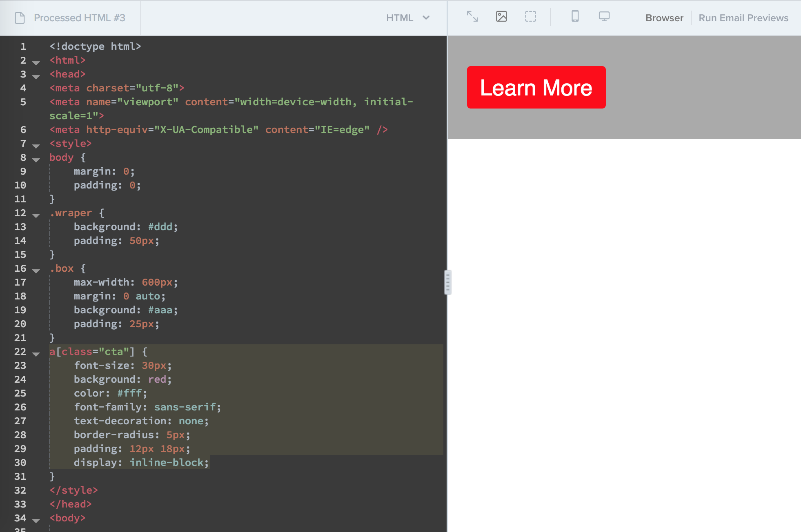Click 'background: red;' on line 24
Screen dimensions: 801x532
[x=123, y=379]
